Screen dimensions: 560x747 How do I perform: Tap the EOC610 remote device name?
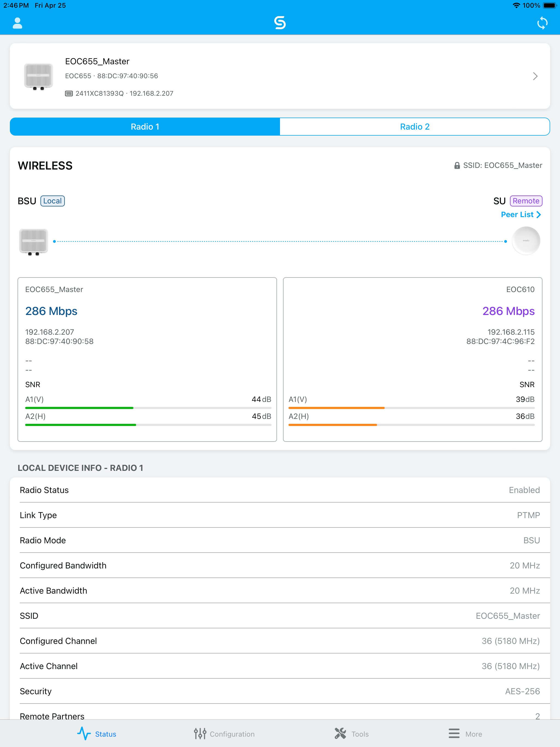pos(520,289)
